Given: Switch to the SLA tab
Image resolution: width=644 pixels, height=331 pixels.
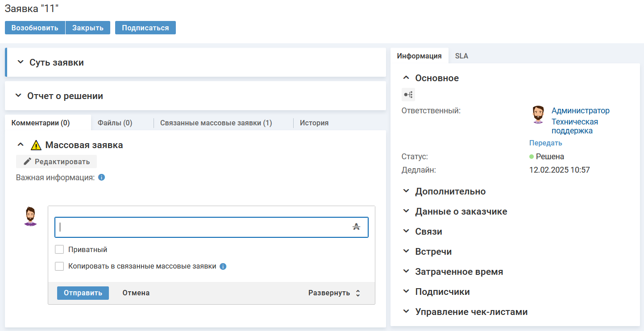Looking at the screenshot, I should [x=461, y=56].
